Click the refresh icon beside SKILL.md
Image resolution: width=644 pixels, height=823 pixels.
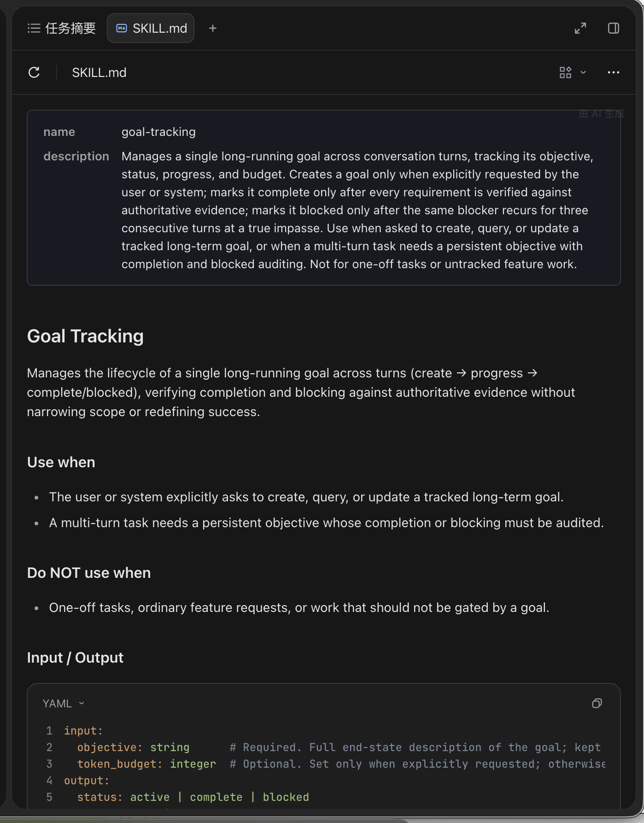pos(34,72)
